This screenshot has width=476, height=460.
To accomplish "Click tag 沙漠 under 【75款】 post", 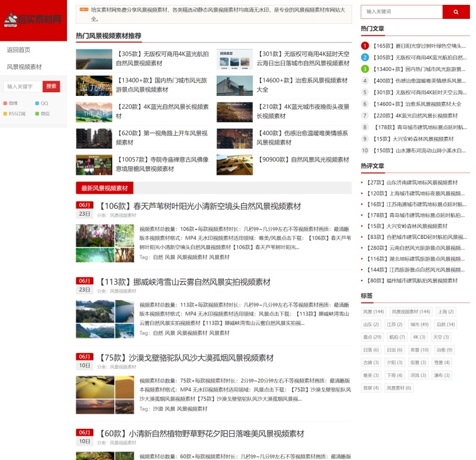I will coord(158,409).
